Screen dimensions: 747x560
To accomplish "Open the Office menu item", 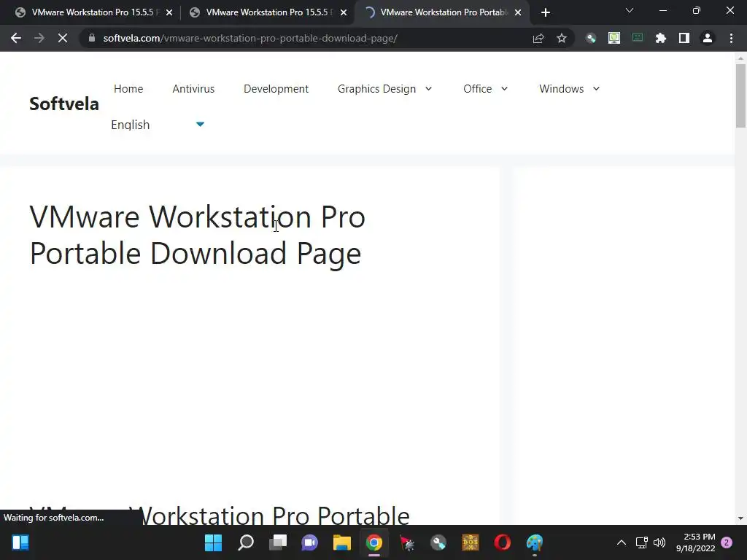I will point(477,88).
